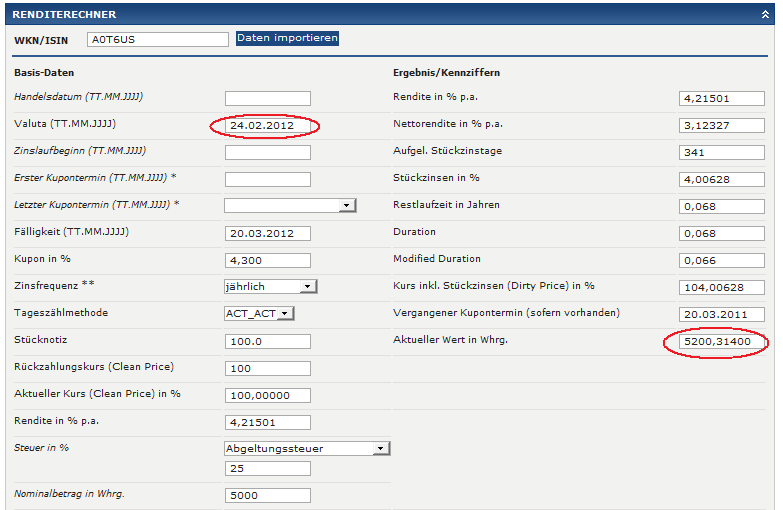
Task: Collapse the Renditerechner panel header arrow
Action: pyautogui.click(x=765, y=14)
